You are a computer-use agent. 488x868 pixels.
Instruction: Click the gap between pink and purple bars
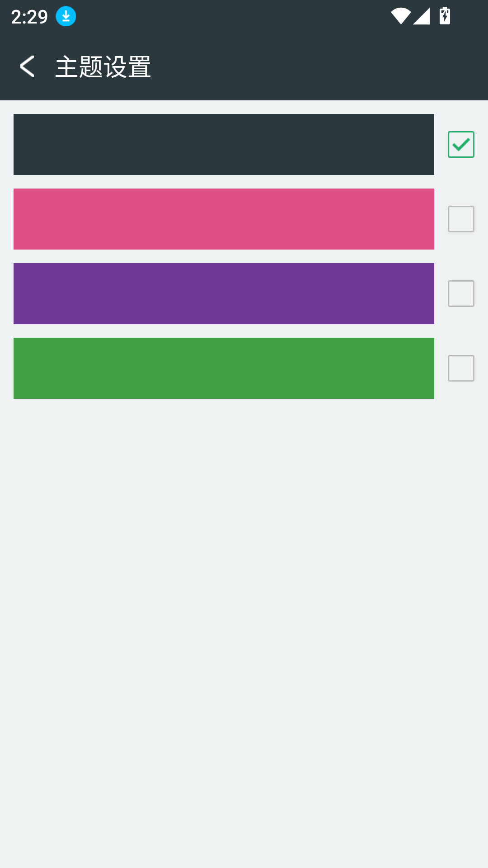pyautogui.click(x=224, y=256)
